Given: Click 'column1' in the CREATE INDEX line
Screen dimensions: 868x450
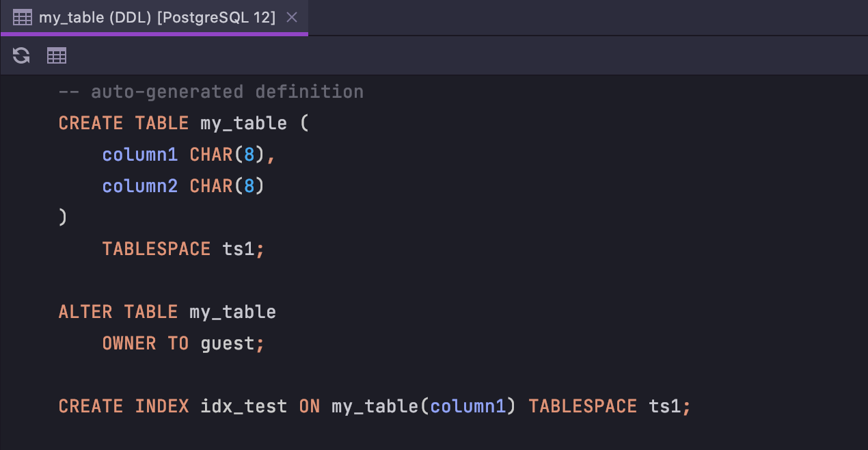Looking at the screenshot, I should coord(468,406).
